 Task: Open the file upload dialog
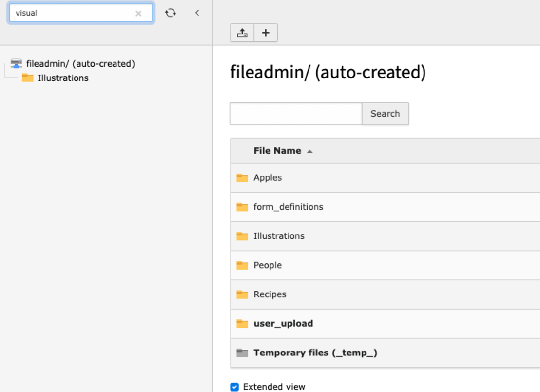[x=242, y=33]
